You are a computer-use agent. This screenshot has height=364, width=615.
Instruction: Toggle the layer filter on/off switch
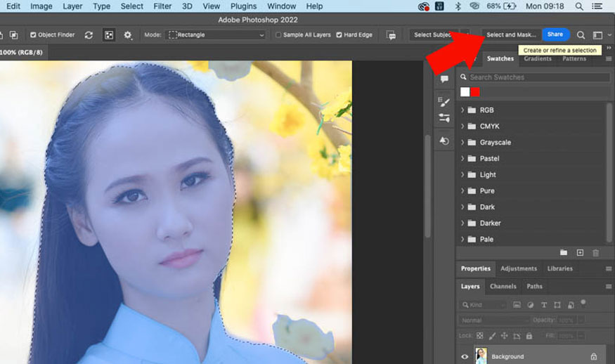coord(583,302)
